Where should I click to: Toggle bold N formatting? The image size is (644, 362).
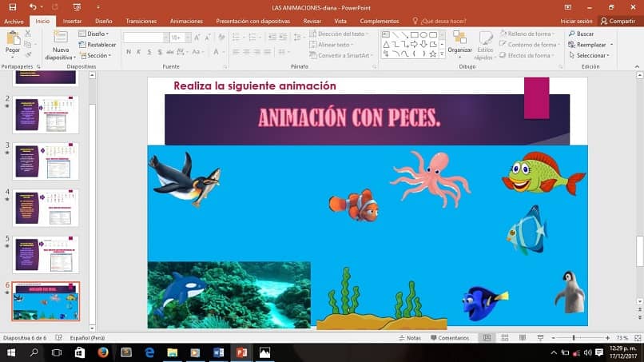[129, 52]
